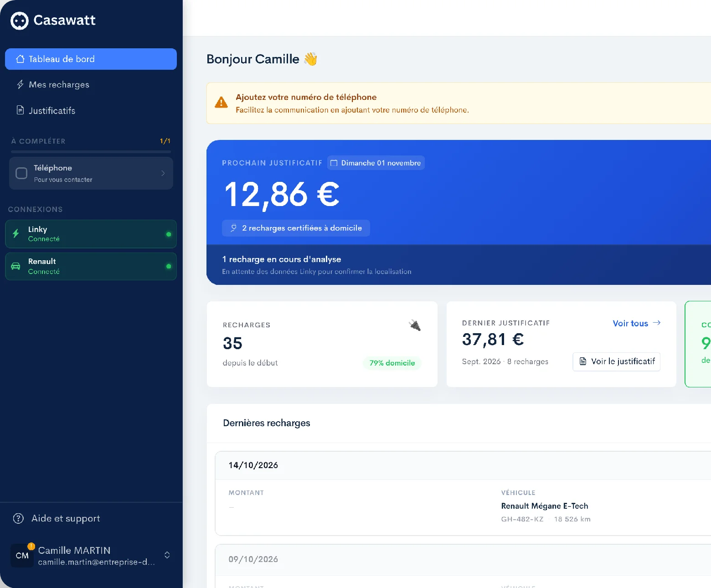Screen dimensions: 711x588
Task: Click the waving hand emoji
Action: [311, 59]
